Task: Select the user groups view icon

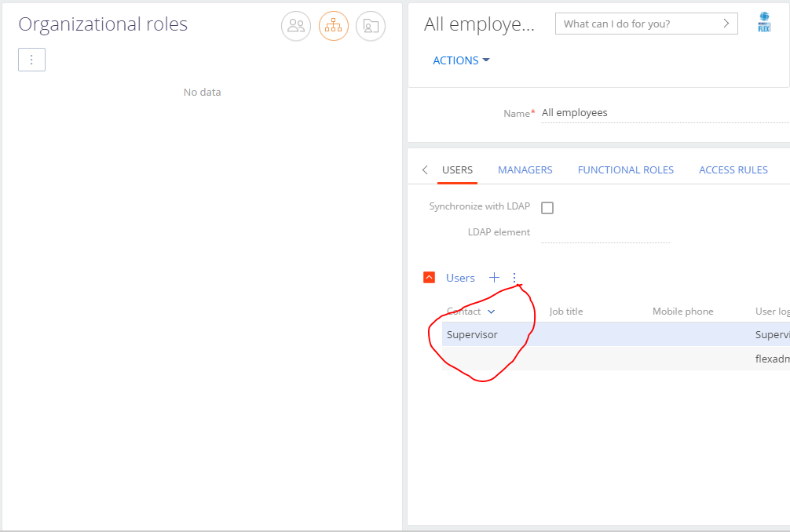Action: pos(296,26)
